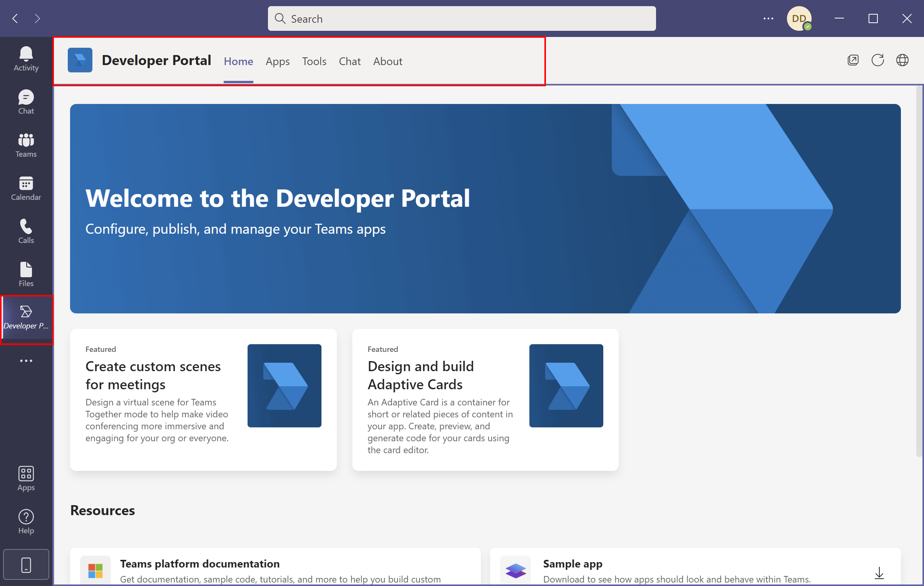
Task: Click the mobile device download icon
Action: point(26,565)
